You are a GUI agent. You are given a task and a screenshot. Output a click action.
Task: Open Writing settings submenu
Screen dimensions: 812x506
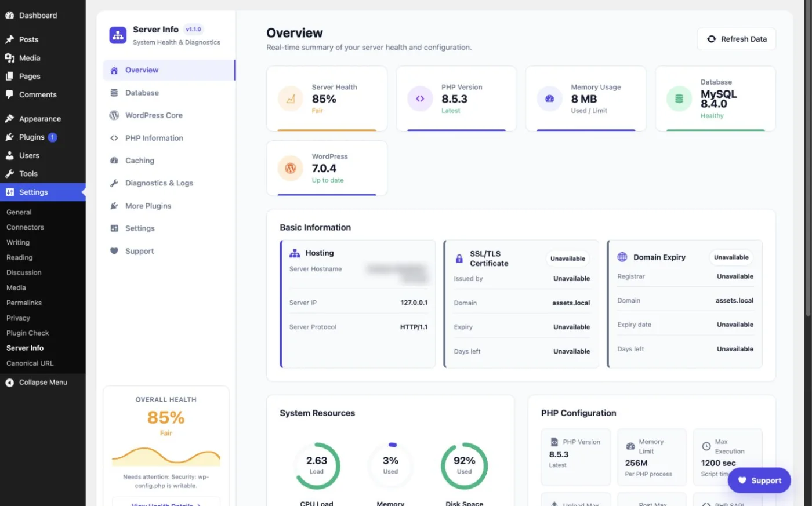pyautogui.click(x=18, y=242)
